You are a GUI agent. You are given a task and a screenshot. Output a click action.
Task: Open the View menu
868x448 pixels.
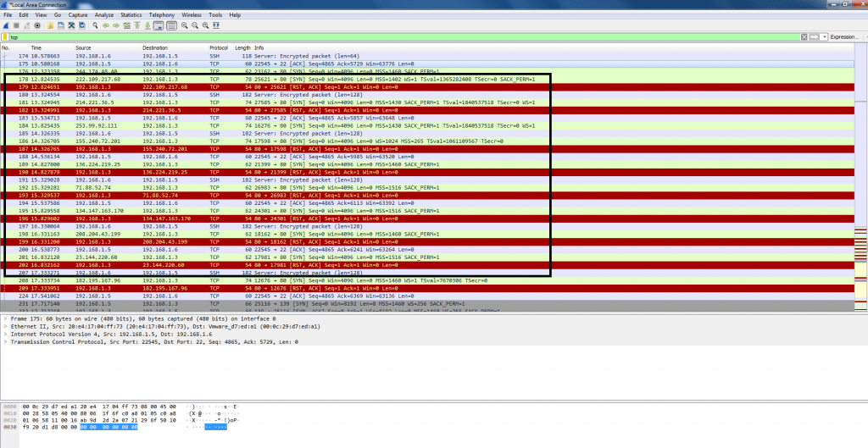coord(41,15)
